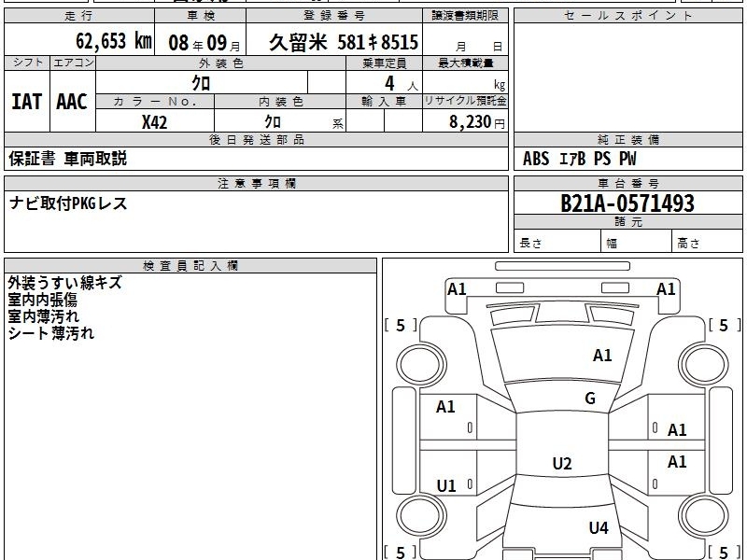Select the note ナビ取付PKGレス
747x560 pixels.
68,203
